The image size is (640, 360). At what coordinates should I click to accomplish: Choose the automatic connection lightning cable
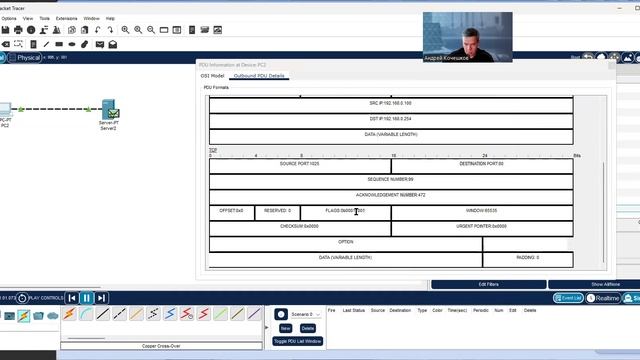point(69,314)
